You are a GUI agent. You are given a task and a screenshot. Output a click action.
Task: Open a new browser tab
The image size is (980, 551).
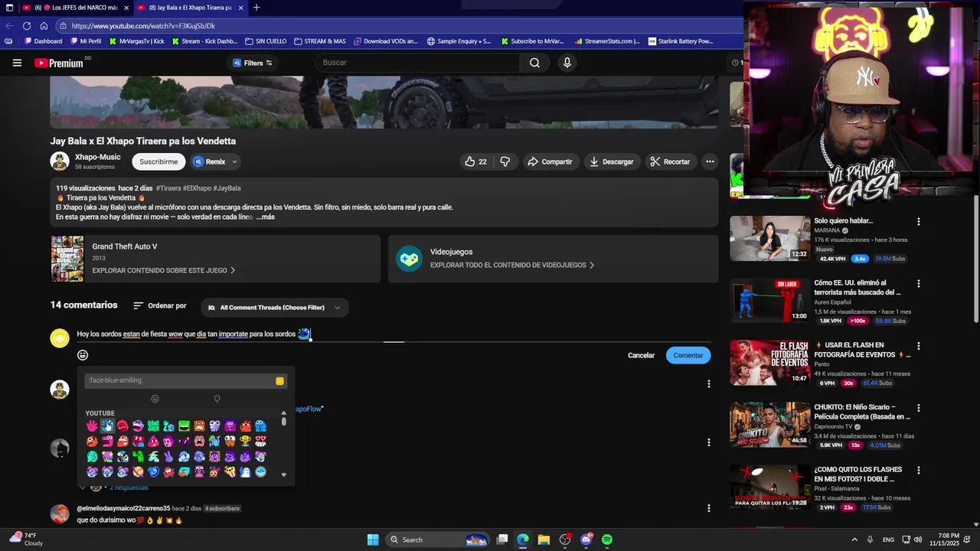(x=256, y=8)
